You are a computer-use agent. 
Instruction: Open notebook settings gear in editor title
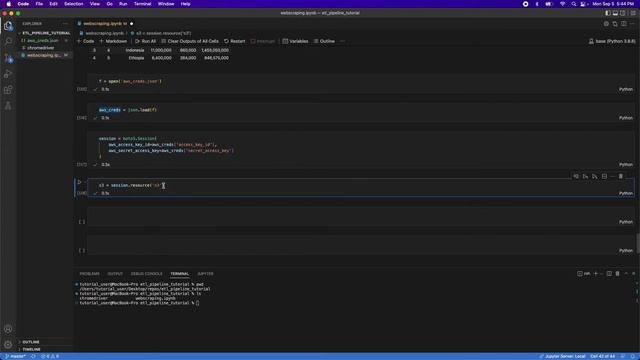tap(606, 24)
